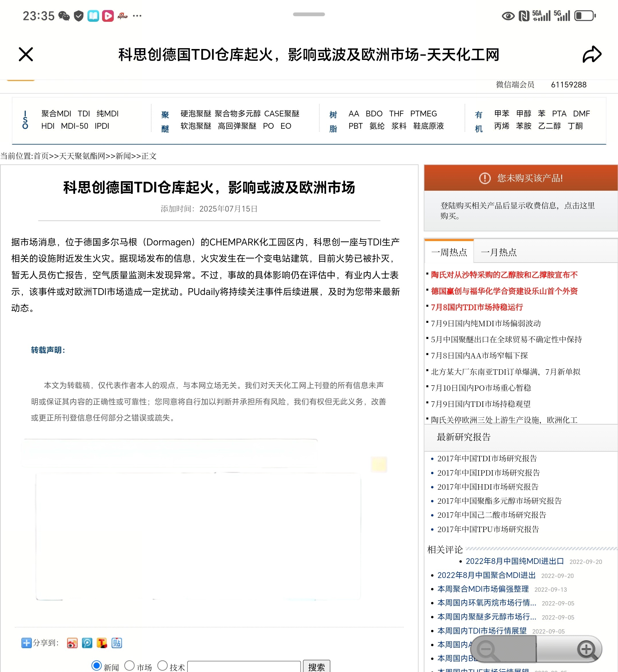The height and width of the screenshot is (672, 618).
Task: Switch to 一月热点 tab
Action: pos(499,252)
